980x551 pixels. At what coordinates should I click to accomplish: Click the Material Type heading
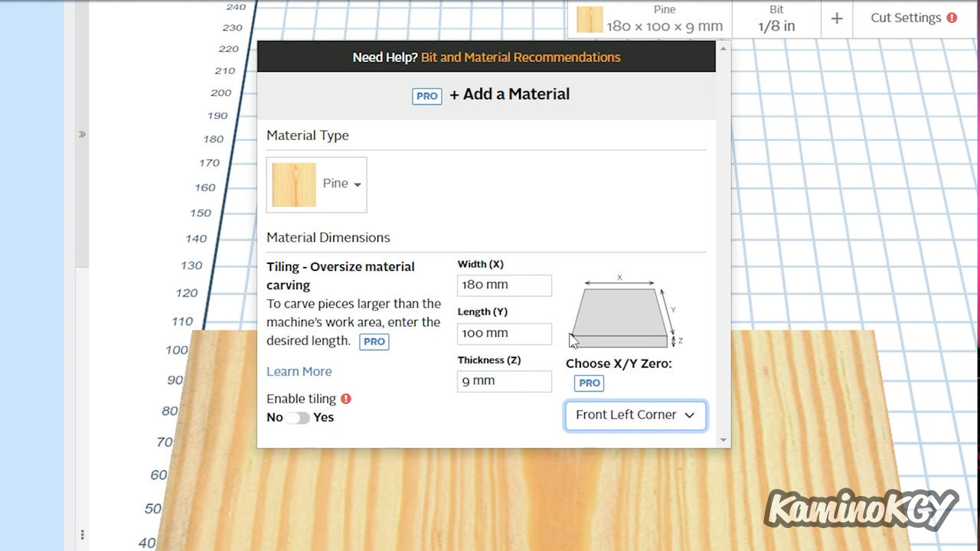[x=308, y=135]
